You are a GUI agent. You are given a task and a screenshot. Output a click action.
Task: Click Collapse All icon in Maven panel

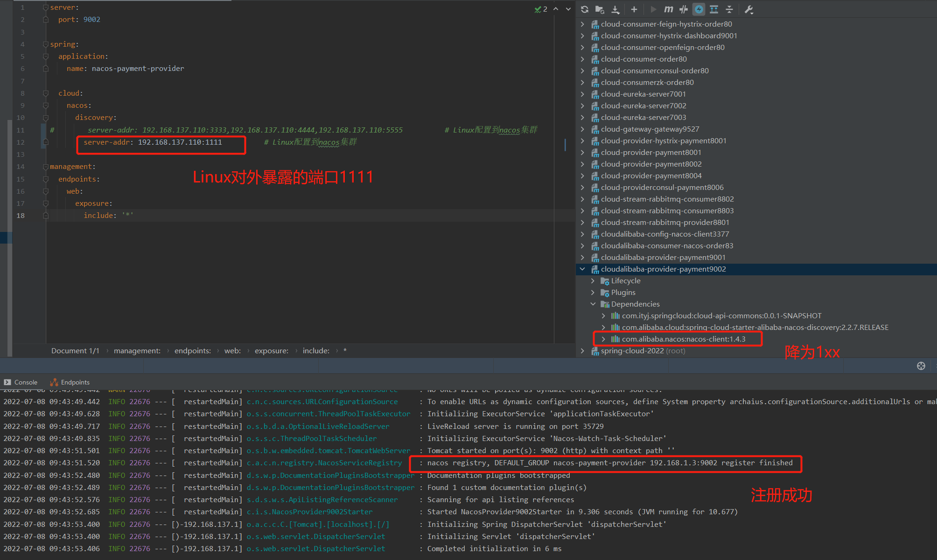pyautogui.click(x=729, y=9)
